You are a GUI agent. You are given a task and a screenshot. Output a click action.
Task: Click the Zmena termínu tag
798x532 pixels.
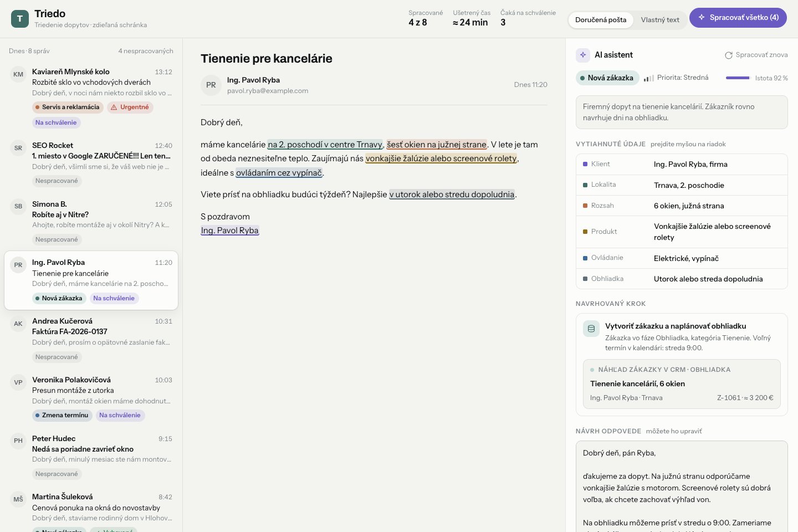[x=62, y=415]
